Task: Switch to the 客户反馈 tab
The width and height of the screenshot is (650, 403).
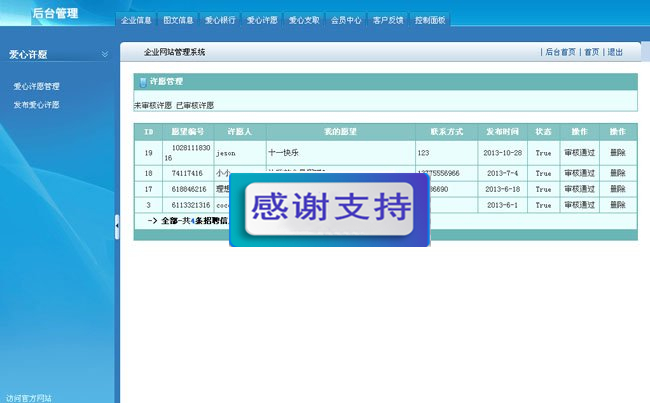Action: 388,20
